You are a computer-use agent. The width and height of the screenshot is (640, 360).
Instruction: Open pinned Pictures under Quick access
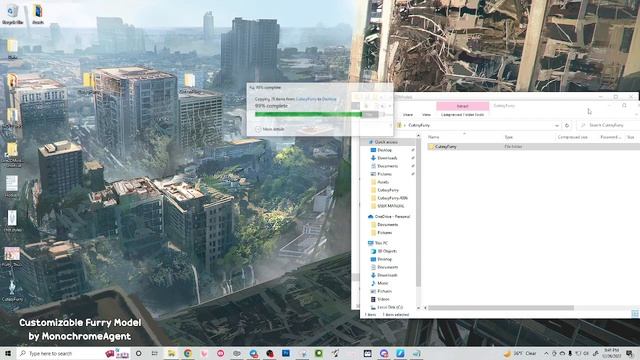pyautogui.click(x=384, y=174)
